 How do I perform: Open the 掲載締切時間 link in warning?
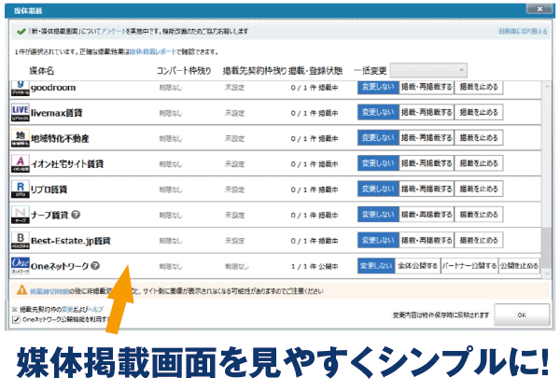pyautogui.click(x=49, y=291)
